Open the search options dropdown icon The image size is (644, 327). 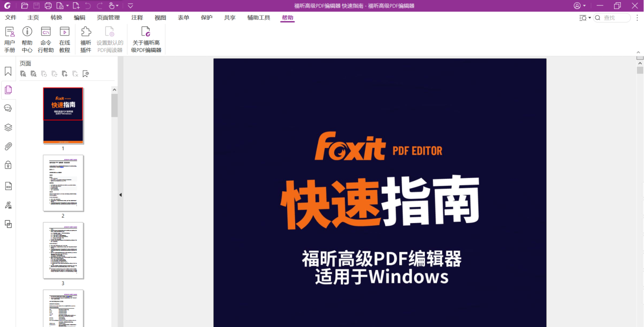tap(585, 18)
